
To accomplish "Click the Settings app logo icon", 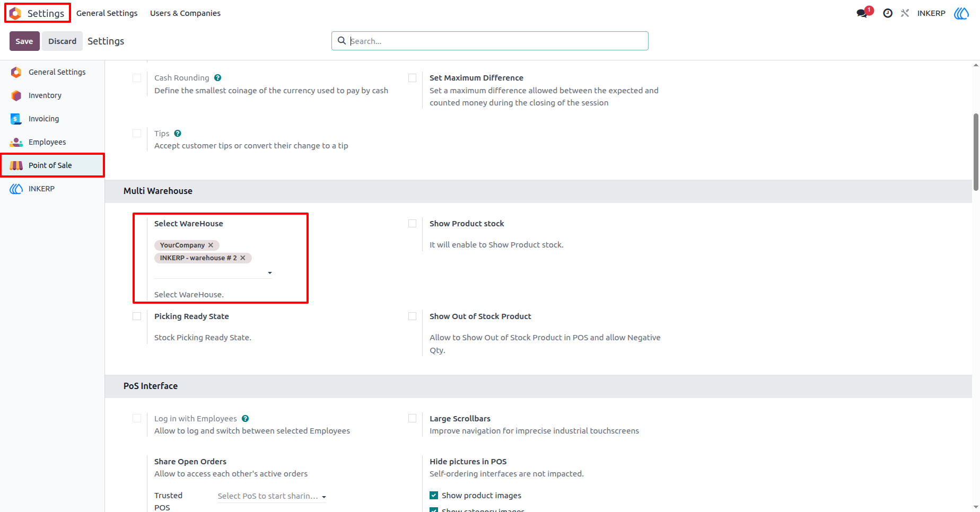I will tap(15, 13).
